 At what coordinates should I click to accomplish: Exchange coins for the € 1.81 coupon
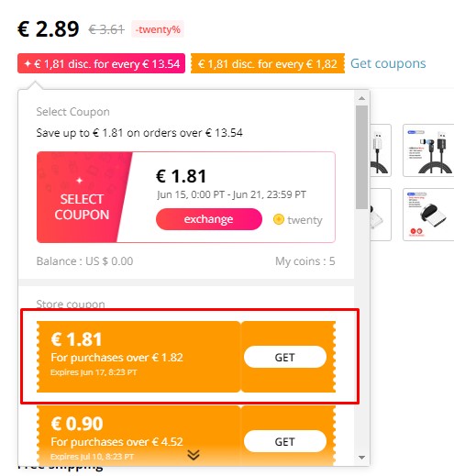point(209,219)
